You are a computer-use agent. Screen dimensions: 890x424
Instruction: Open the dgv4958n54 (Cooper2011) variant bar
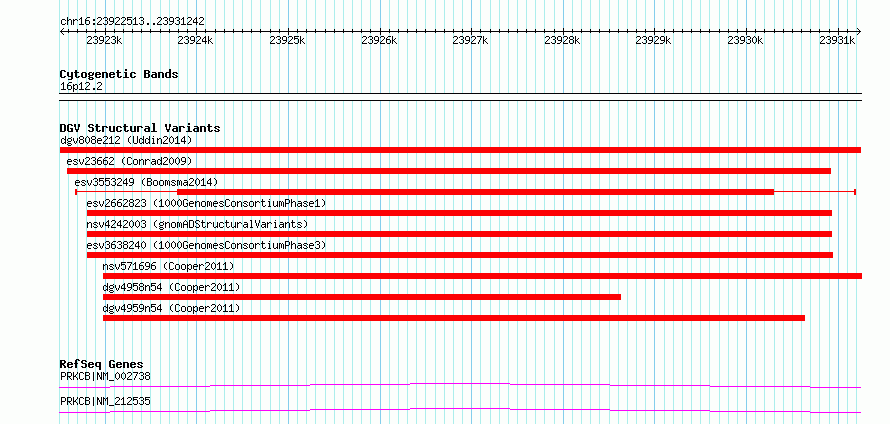362,297
